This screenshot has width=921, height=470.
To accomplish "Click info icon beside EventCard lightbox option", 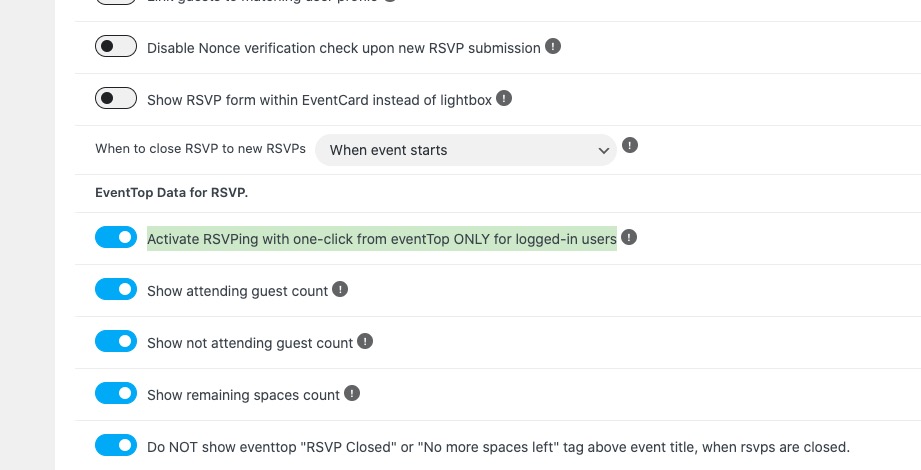I will (504, 98).
